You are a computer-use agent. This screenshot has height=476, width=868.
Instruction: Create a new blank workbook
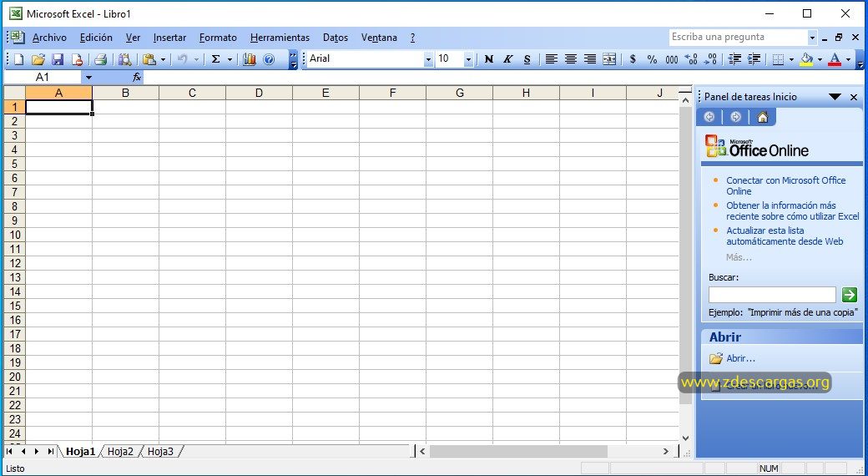point(19,59)
